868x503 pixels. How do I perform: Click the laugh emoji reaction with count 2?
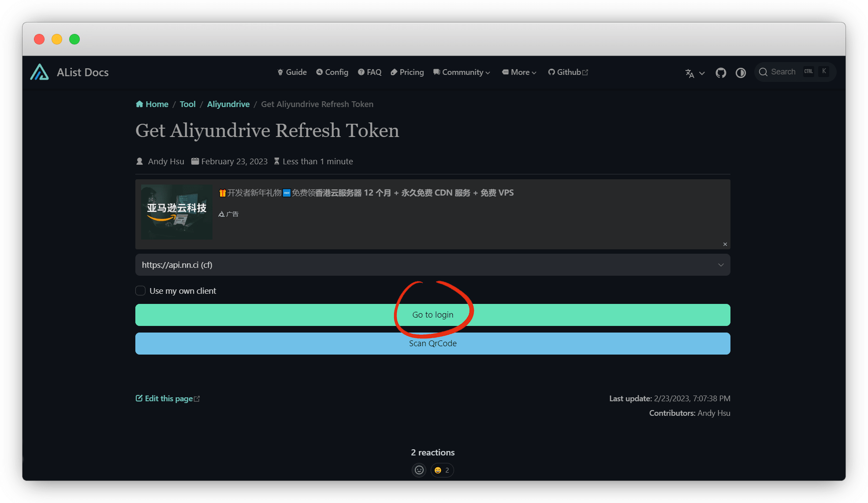pos(442,470)
